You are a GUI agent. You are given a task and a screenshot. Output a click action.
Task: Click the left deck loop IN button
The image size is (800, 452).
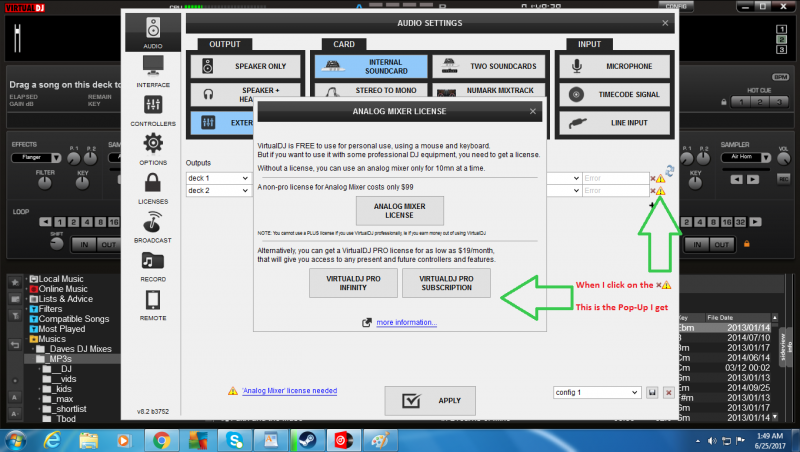tap(84, 245)
